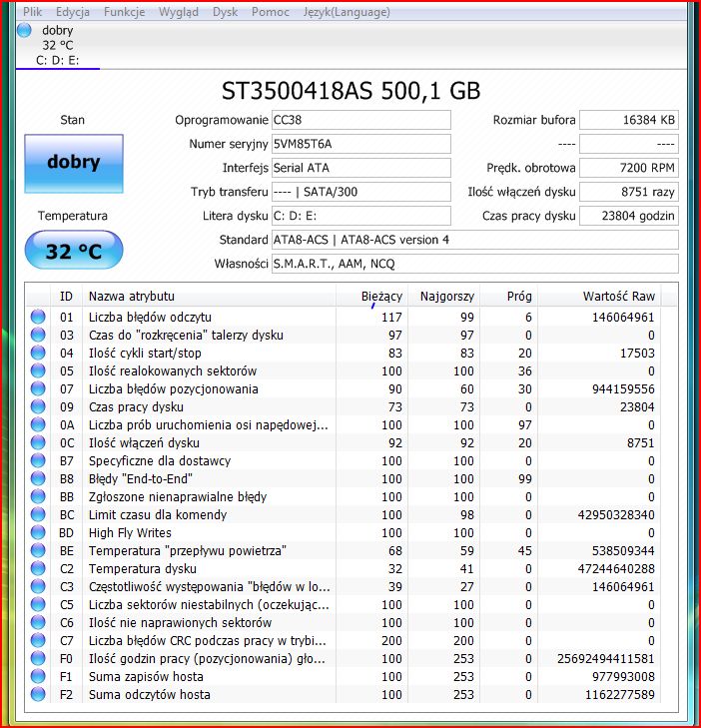This screenshot has width=701, height=728.
Task: Click the transfer mode field SATA/300
Action: 360,192
